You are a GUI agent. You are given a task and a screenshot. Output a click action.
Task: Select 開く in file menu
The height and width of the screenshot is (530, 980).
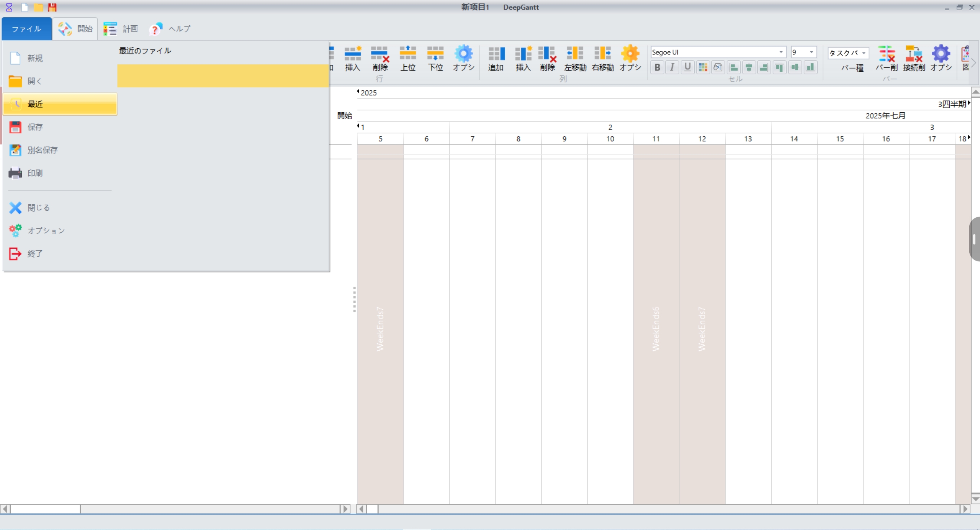pos(60,81)
